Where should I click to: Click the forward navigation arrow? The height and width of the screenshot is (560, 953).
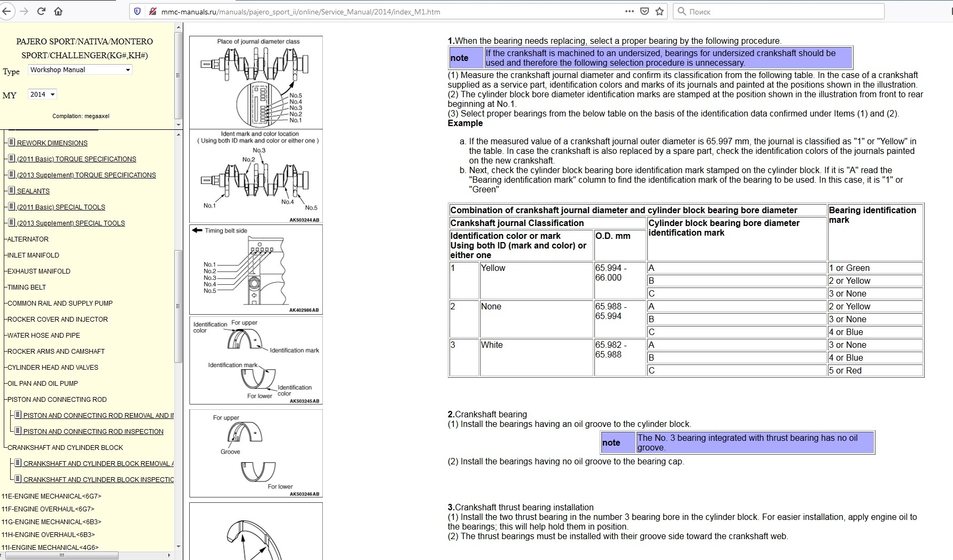coord(24,11)
